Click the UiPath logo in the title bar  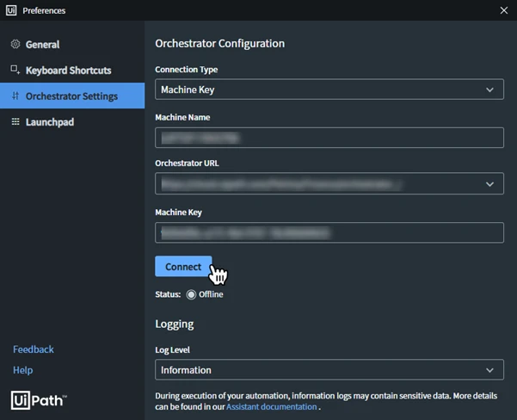pyautogui.click(x=11, y=10)
